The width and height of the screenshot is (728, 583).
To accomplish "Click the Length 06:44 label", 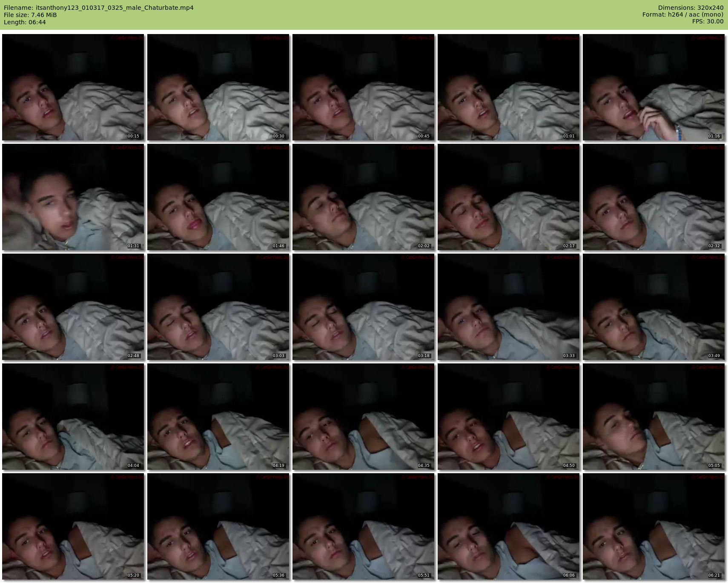I will tap(25, 22).
